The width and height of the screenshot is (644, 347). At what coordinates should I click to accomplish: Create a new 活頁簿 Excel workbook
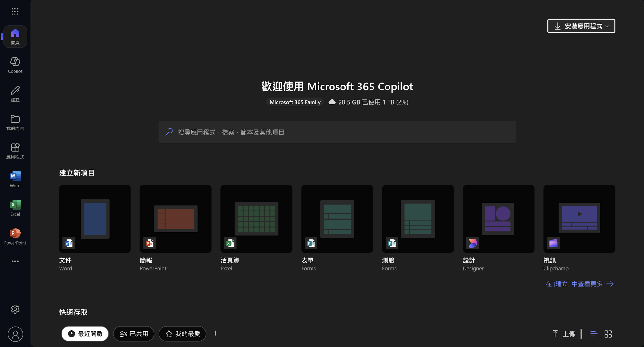[x=256, y=219]
